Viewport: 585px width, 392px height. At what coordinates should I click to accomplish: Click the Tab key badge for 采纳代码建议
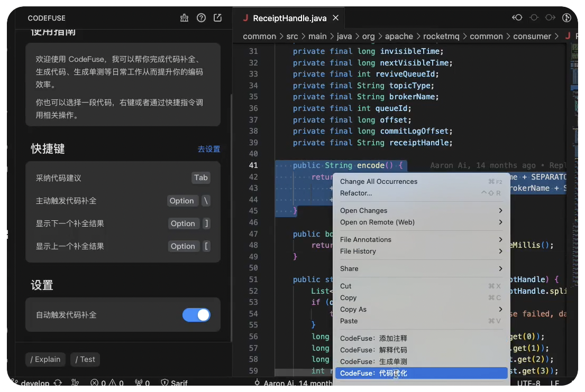(x=200, y=178)
